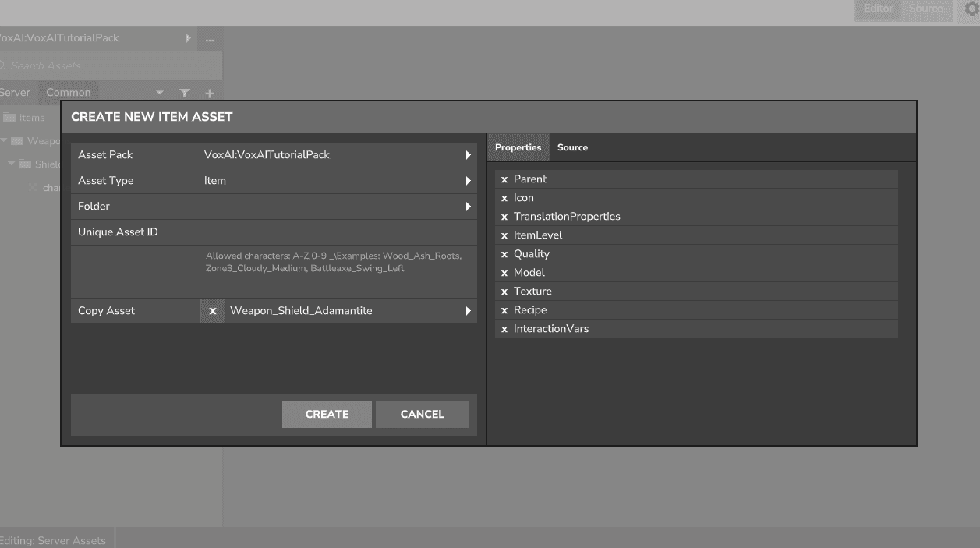Open the Folder selection dropdown
The width and height of the screenshot is (980, 548).
(468, 206)
